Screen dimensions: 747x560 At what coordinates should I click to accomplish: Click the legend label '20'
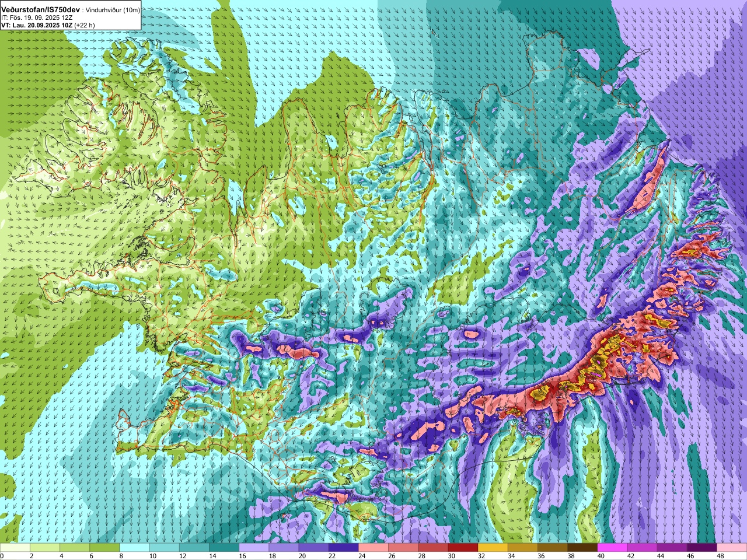[302, 556]
